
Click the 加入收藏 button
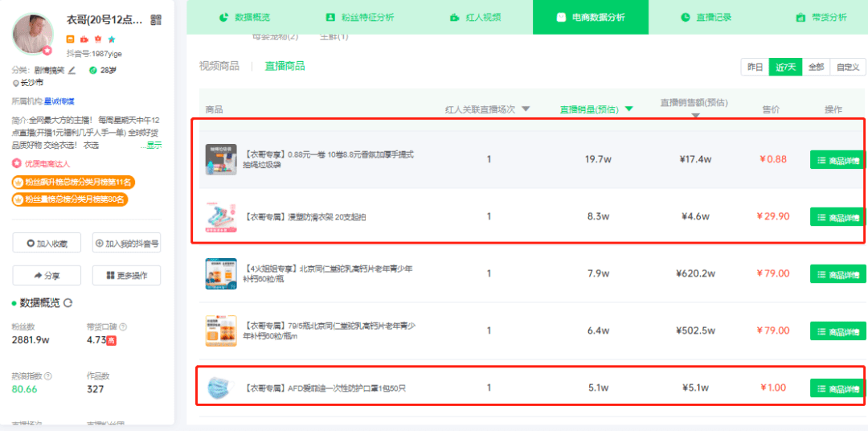pyautogui.click(x=47, y=243)
